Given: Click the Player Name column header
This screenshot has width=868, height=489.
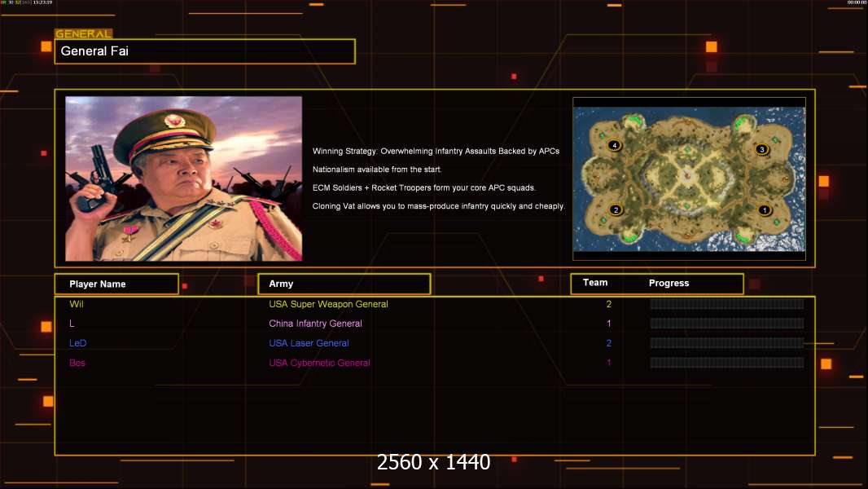Looking at the screenshot, I should 116,284.
